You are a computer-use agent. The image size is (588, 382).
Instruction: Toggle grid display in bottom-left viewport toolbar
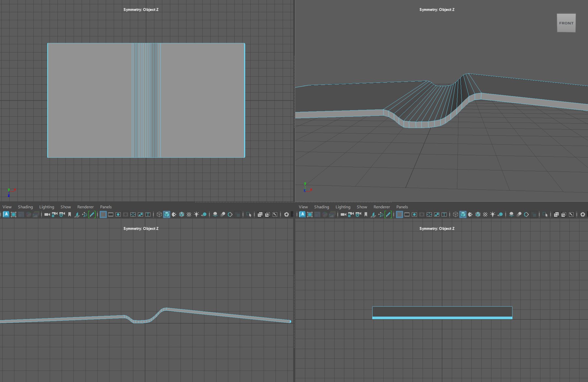103,214
